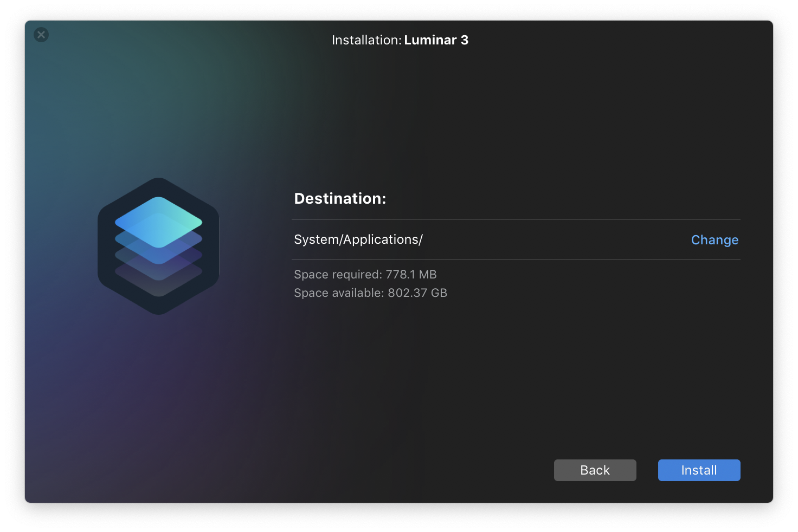This screenshot has height=532, width=798.
Task: Change the installation destination
Action: [x=715, y=240]
